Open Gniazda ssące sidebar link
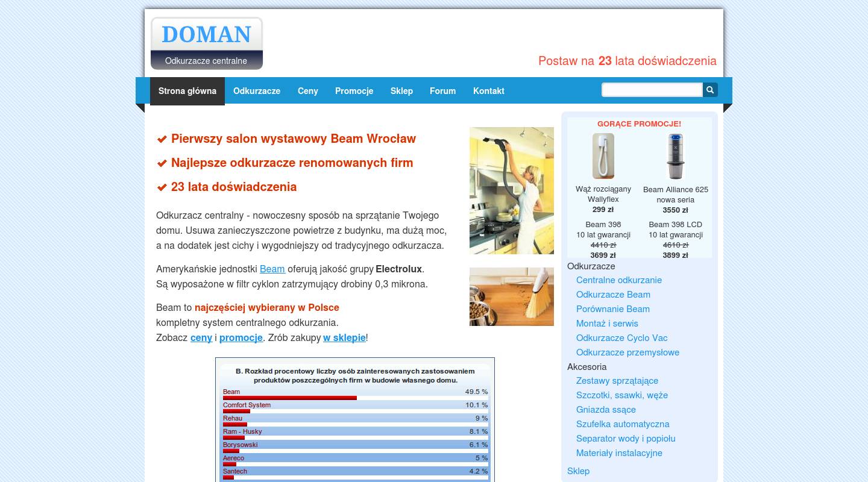This screenshot has width=868, height=482. 606,410
